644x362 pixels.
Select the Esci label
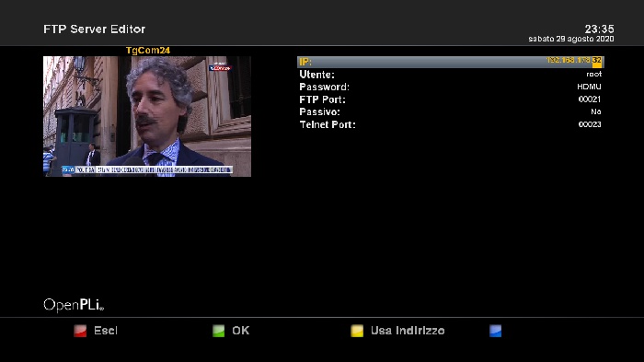pyautogui.click(x=106, y=331)
